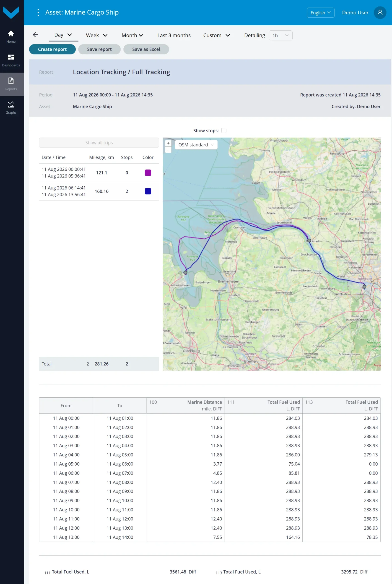Click the 85.81 fuel used cell
This screenshot has height=584, width=392.
[x=294, y=473]
